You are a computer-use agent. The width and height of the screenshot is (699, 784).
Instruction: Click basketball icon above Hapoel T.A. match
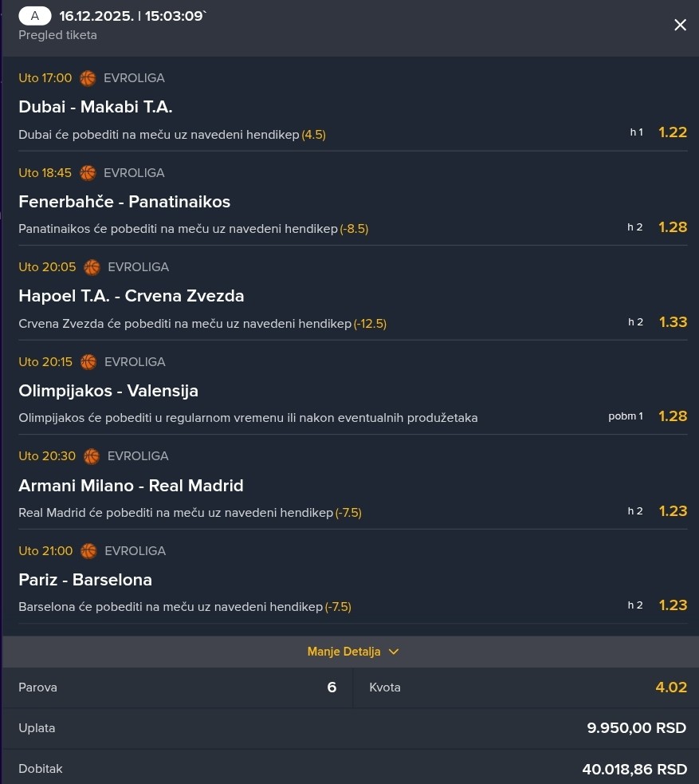[x=92, y=267]
